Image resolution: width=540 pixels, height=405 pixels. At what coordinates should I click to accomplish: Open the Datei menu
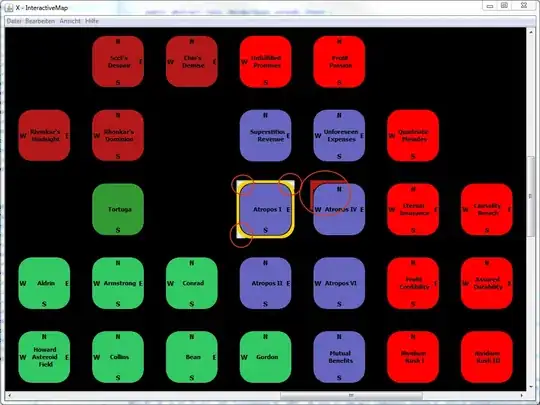pos(14,21)
